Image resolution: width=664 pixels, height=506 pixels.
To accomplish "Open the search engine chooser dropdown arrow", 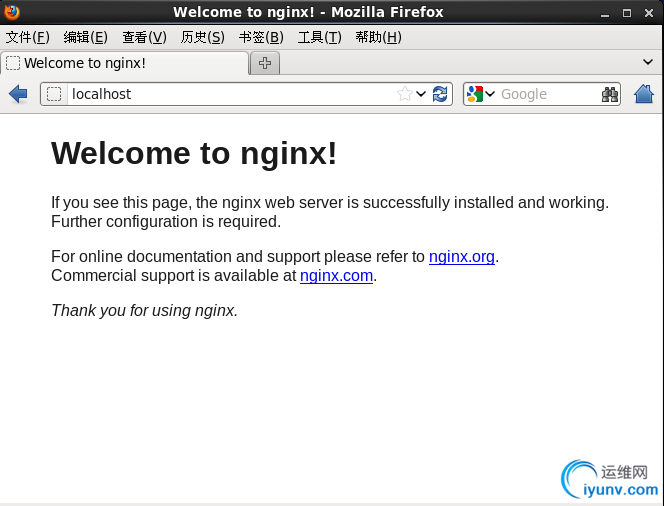I will point(490,94).
